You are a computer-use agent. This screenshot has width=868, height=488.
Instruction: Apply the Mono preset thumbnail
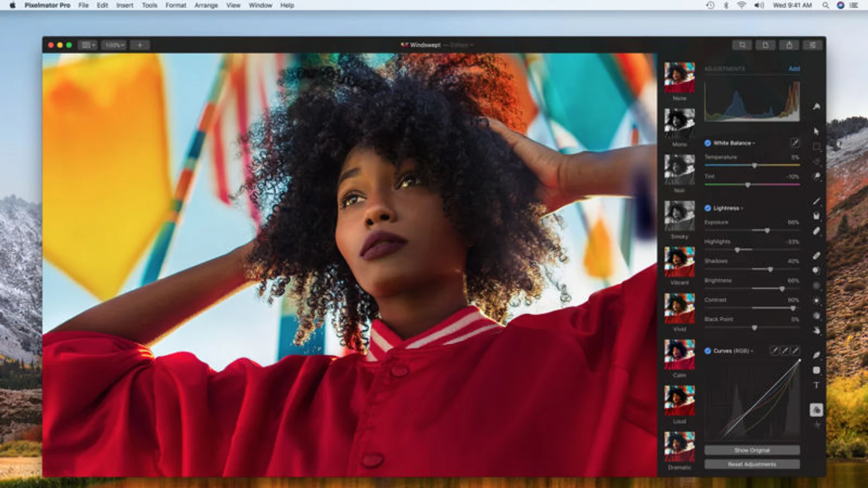[x=679, y=124]
